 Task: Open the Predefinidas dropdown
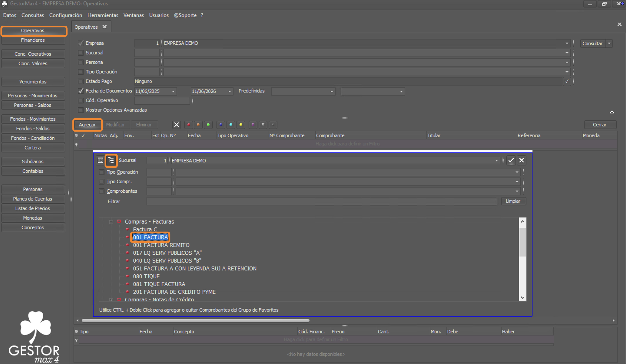[x=303, y=91]
